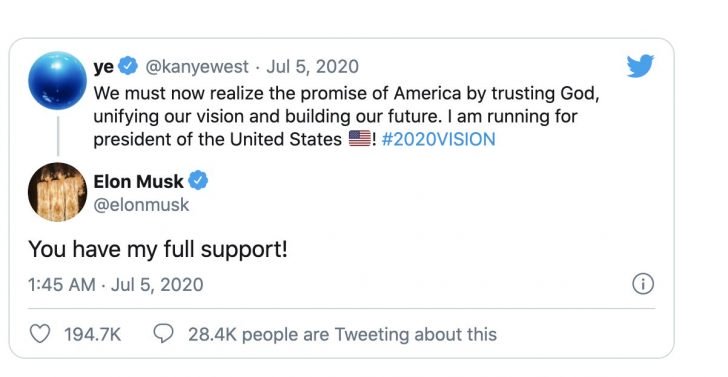The width and height of the screenshot is (728, 377).
Task: Click ye's presidential announcement tweet text
Action: [346, 116]
